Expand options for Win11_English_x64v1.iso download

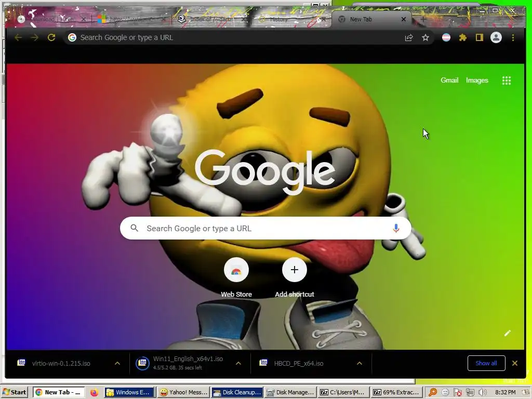pyautogui.click(x=238, y=363)
